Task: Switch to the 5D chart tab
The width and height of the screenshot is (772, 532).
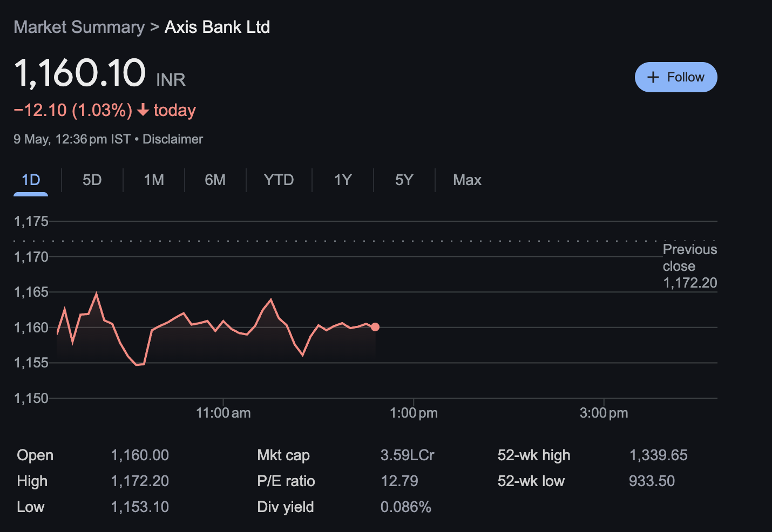Action: tap(92, 180)
